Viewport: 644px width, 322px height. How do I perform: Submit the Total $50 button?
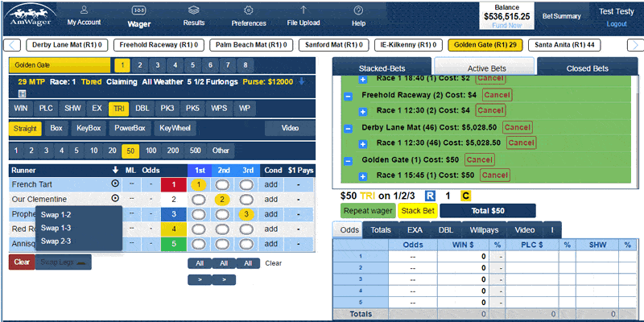tap(488, 211)
